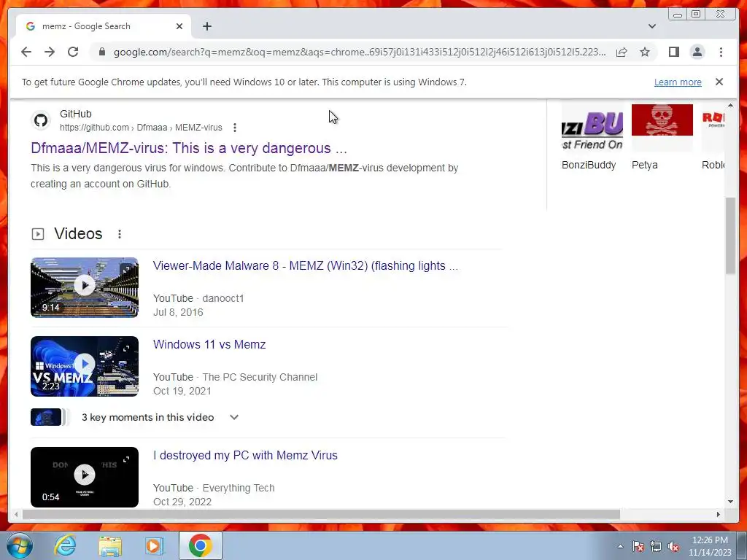Click the horizontal scrollbar thumb
Image resolution: width=747 pixels, height=560 pixels.
[x=321, y=514]
